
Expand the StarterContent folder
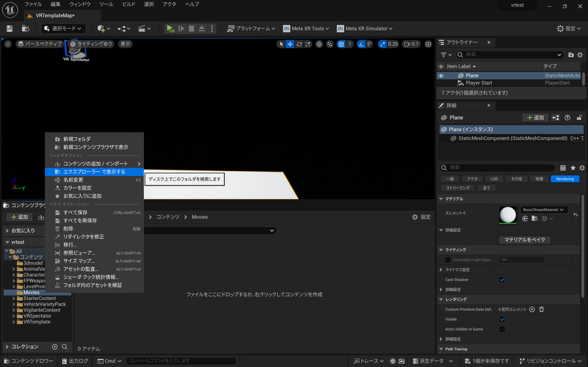[x=14, y=298]
